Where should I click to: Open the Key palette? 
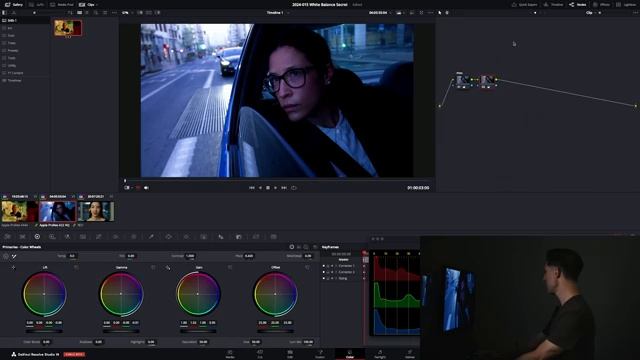[239, 237]
